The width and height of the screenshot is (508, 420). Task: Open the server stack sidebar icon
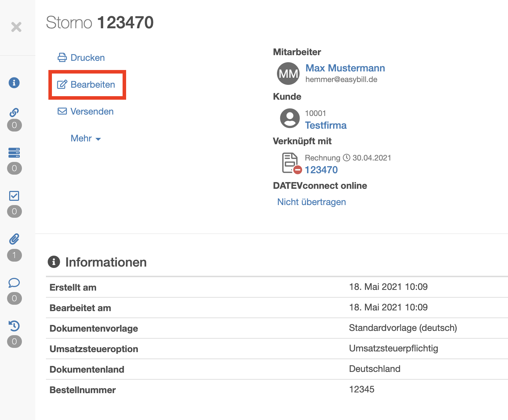click(14, 153)
